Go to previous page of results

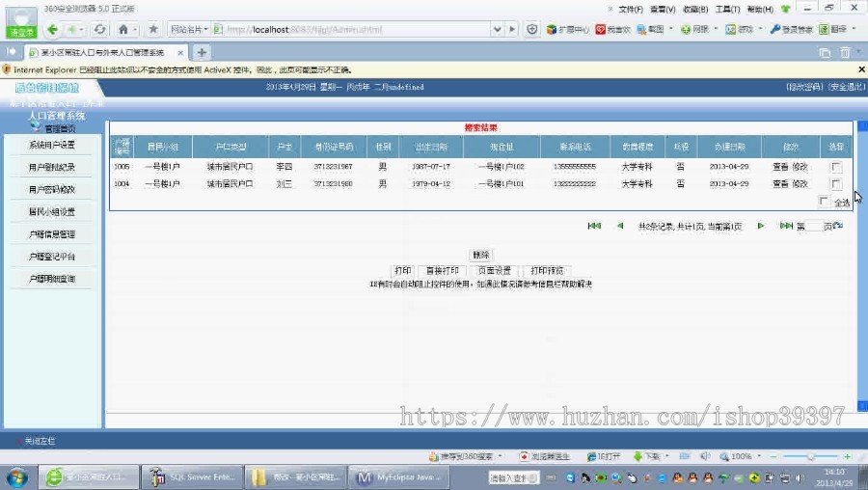click(x=620, y=226)
